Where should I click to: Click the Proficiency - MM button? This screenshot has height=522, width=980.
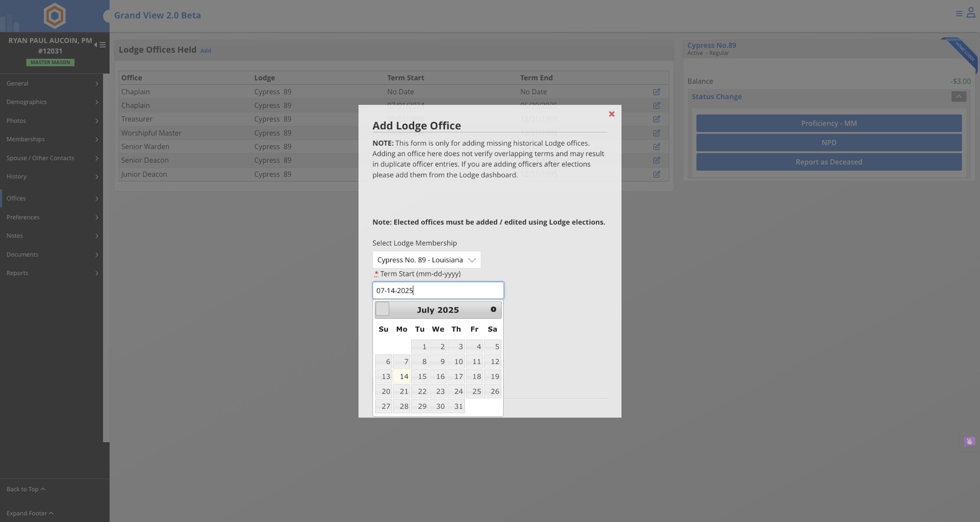pyautogui.click(x=828, y=123)
